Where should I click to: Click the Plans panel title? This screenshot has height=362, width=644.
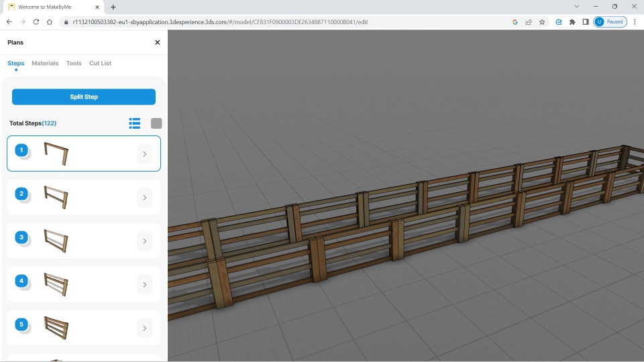click(15, 42)
